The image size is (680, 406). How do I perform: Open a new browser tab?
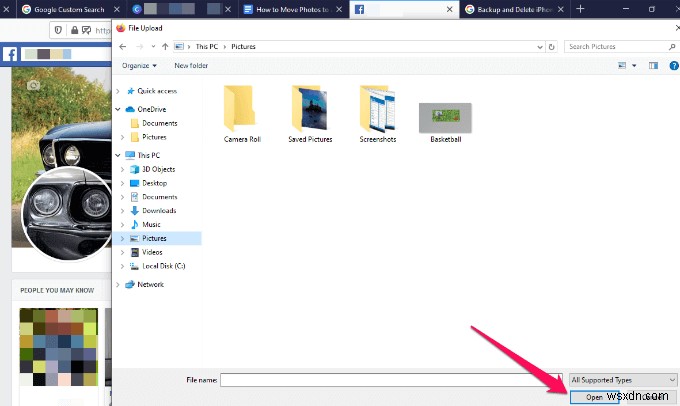click(x=580, y=9)
